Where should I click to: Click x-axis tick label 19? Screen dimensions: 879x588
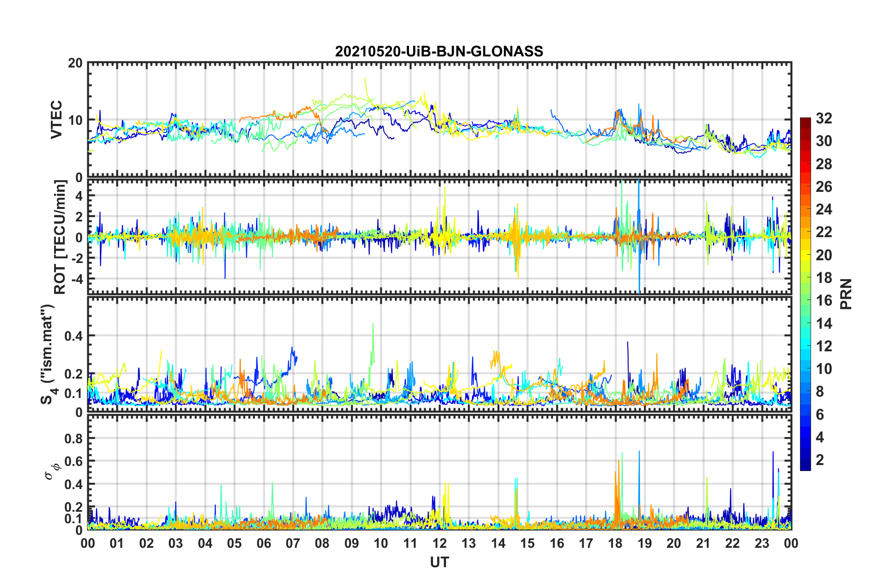645,543
